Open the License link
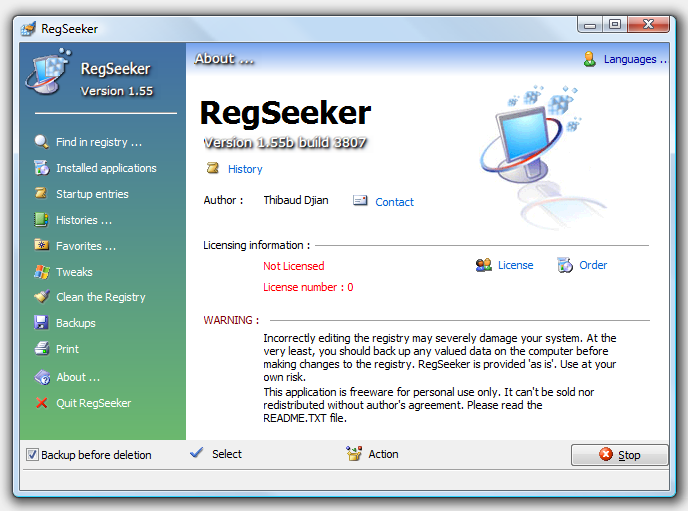This screenshot has height=511, width=688. coord(516,265)
